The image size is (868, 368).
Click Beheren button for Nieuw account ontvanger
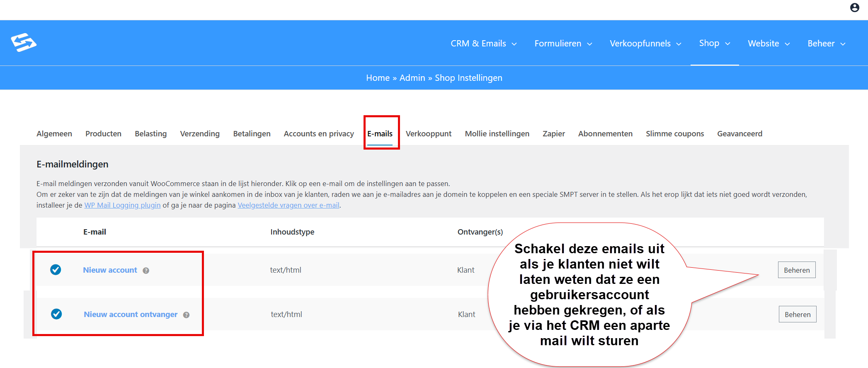(x=798, y=315)
